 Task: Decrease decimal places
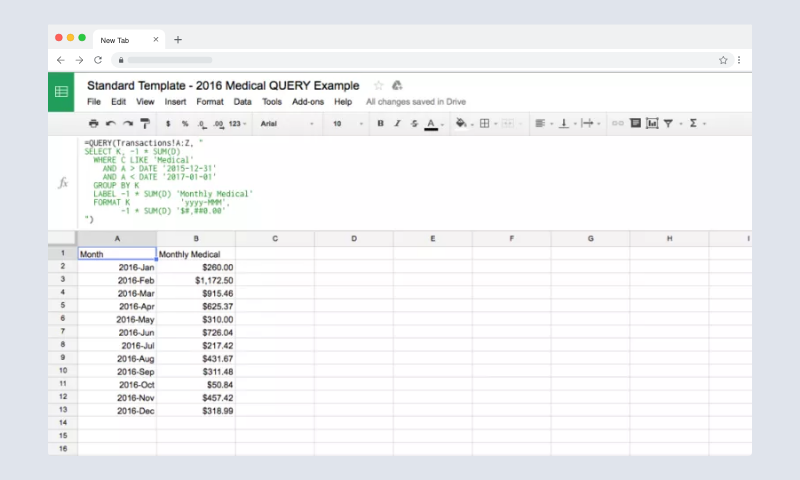pos(202,124)
